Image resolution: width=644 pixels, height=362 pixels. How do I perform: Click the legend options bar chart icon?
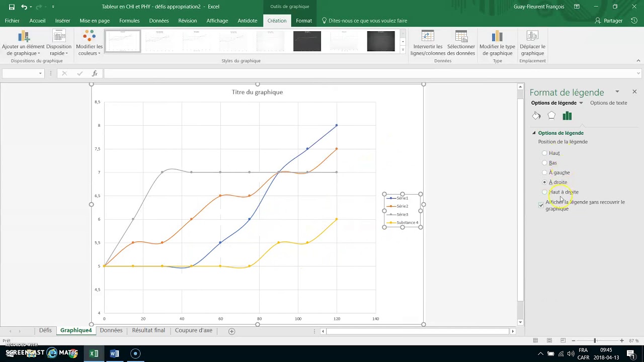567,116
